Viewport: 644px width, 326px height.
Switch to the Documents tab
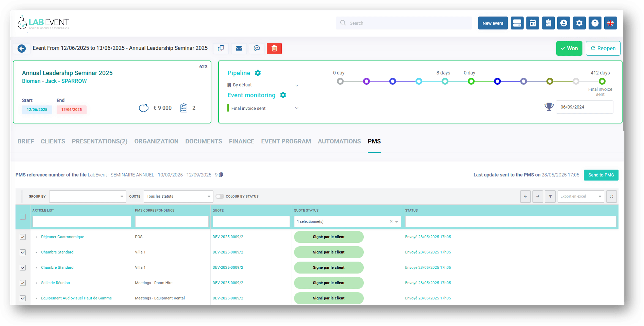click(204, 141)
